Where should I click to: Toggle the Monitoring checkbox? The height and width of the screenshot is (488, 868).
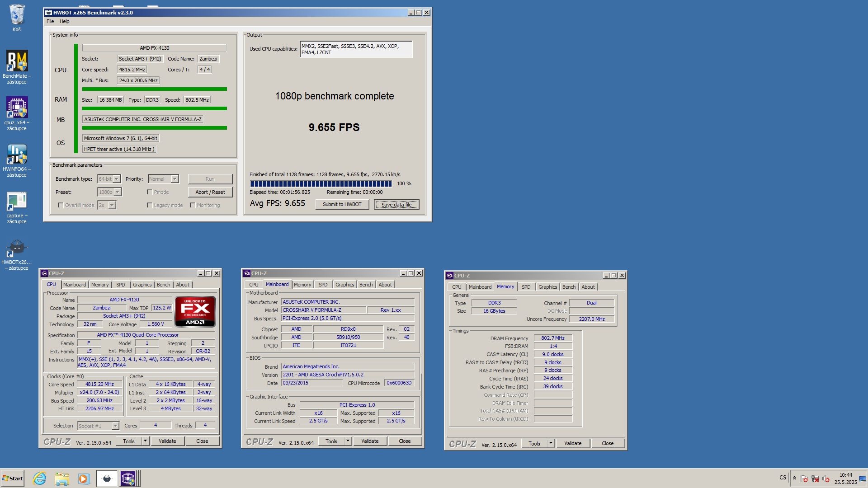pos(193,205)
